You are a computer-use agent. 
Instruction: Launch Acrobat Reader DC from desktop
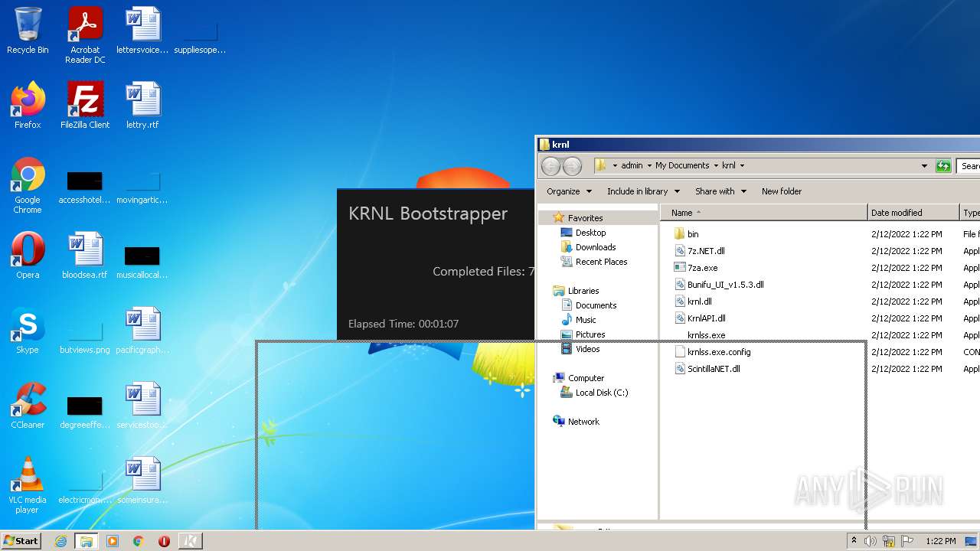[85, 35]
